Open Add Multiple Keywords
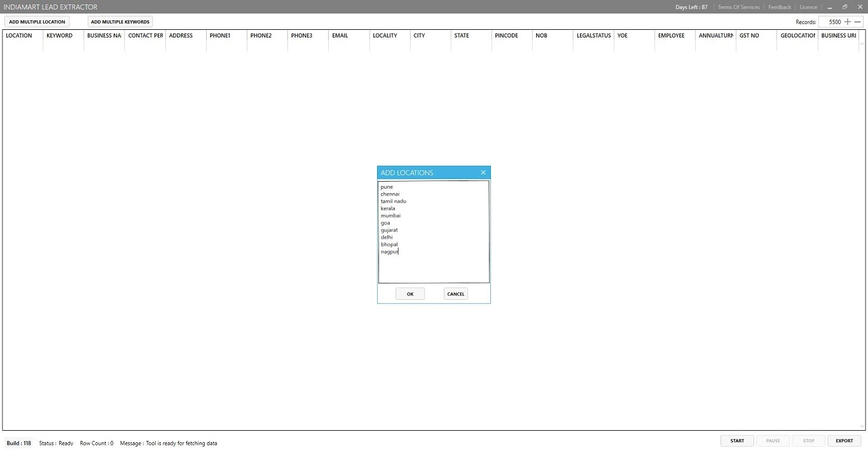868x460 pixels. coord(120,22)
